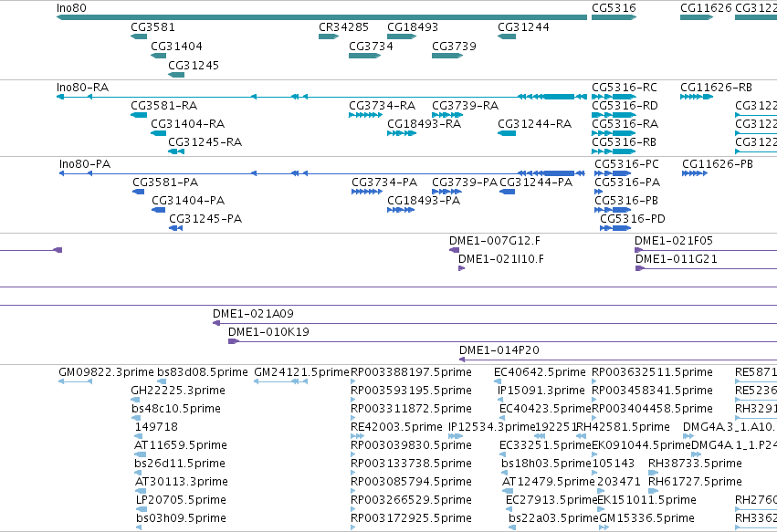Image resolution: width=777 pixels, height=532 pixels.
Task: Select the GH22225.3prime EST label
Action: (178, 391)
